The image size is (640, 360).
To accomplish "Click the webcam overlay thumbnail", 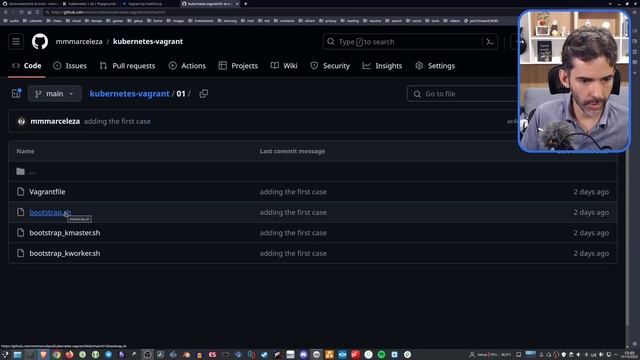I will coord(574,81).
